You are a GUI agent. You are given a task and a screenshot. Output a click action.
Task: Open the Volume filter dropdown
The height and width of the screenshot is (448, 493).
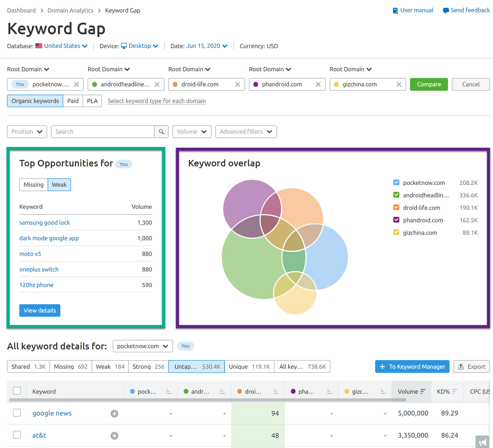tap(192, 132)
